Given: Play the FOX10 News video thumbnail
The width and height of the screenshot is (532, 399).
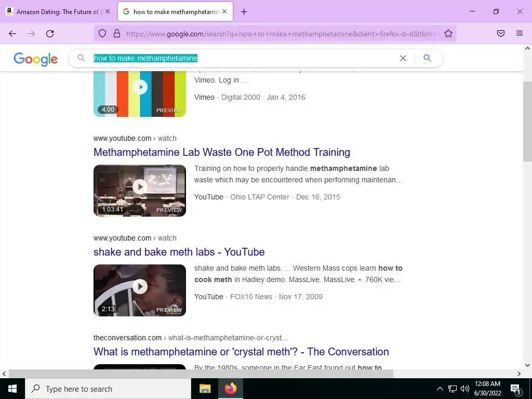Looking at the screenshot, I should point(140,290).
